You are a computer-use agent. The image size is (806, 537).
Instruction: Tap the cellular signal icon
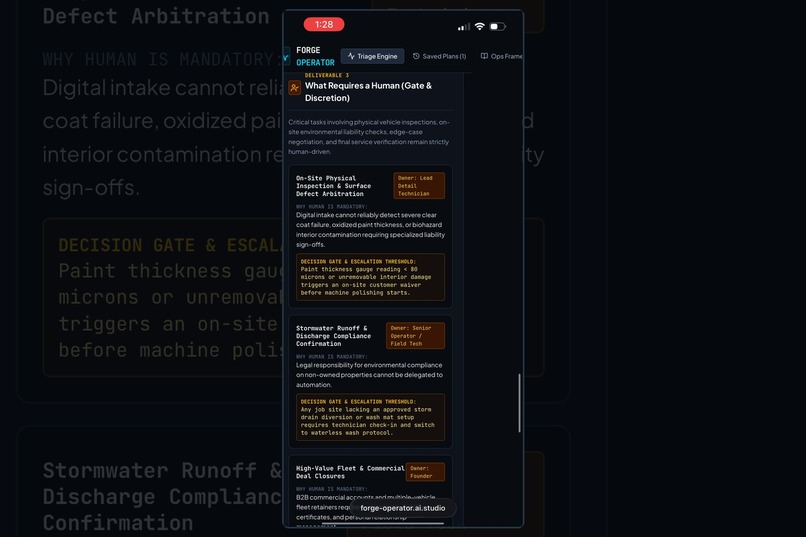coord(463,27)
